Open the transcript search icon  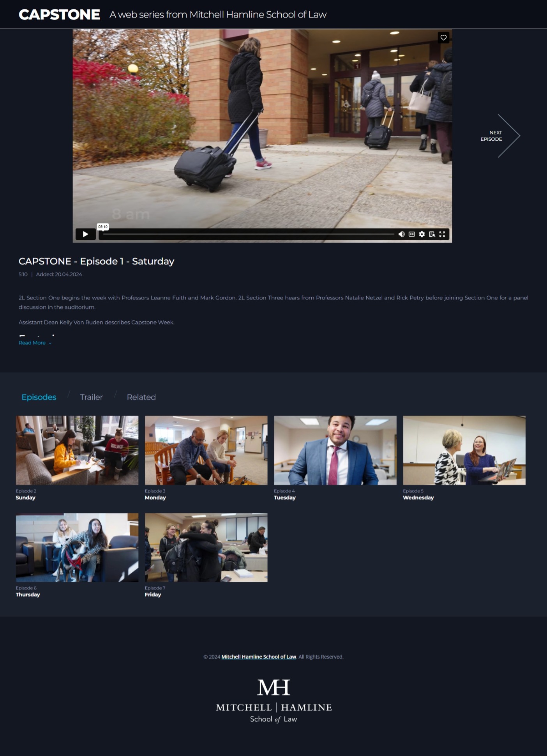[432, 234]
